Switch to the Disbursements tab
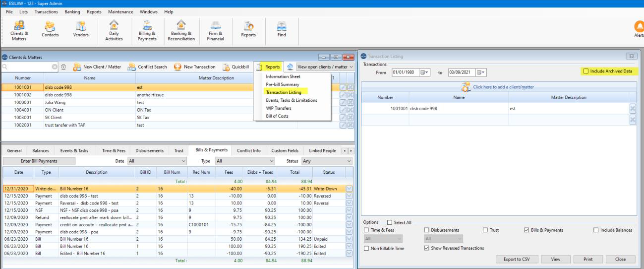Viewport: 644px width, 269px height. (149, 150)
